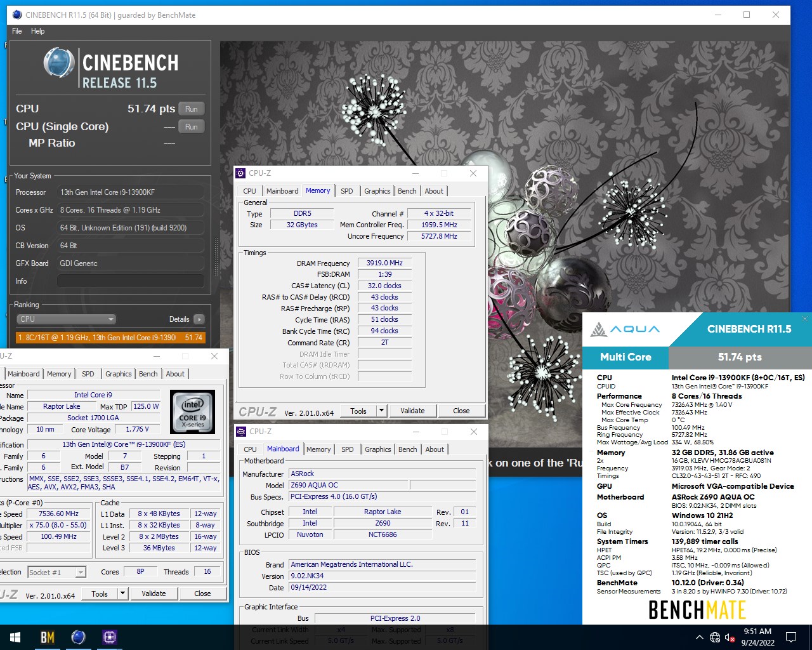Click the BENCHMATE logo at panel bottom
Screen dimensions: 812x650
coord(697,610)
